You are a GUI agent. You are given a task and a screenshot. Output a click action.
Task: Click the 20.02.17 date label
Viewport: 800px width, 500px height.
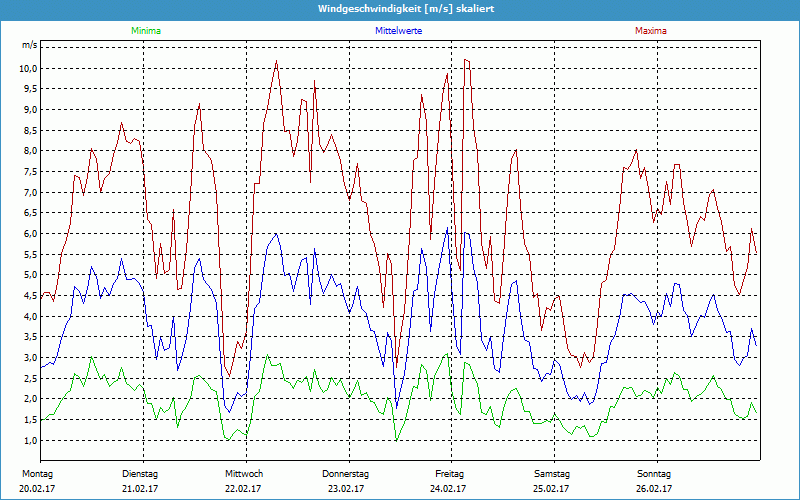pyautogui.click(x=37, y=489)
